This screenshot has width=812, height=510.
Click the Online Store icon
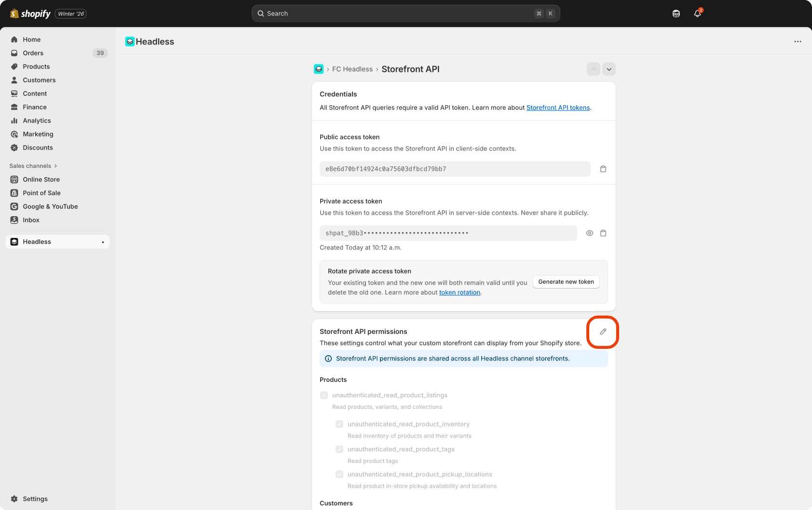coord(14,179)
